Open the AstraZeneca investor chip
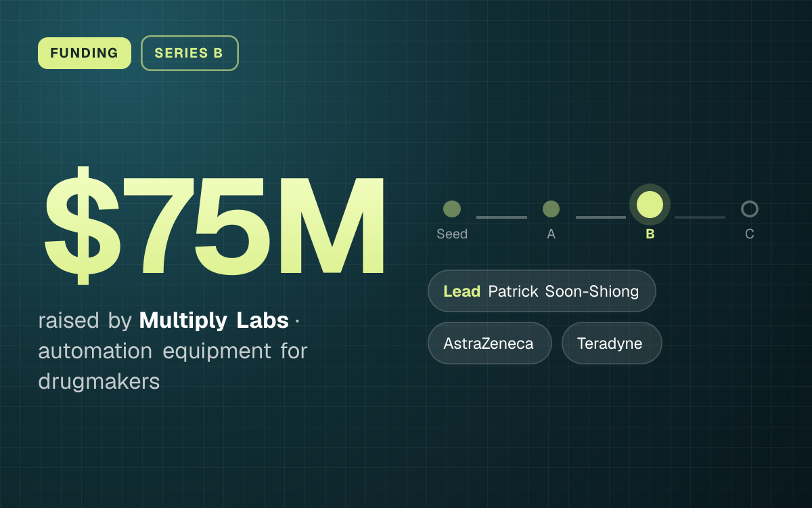Viewport: 812px width, 508px height. pos(490,343)
